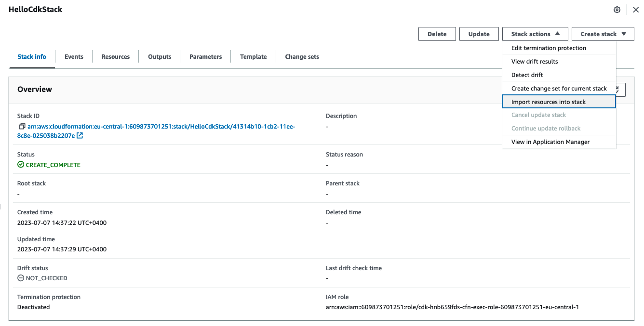Run Detect drift on the stack

pyautogui.click(x=527, y=75)
